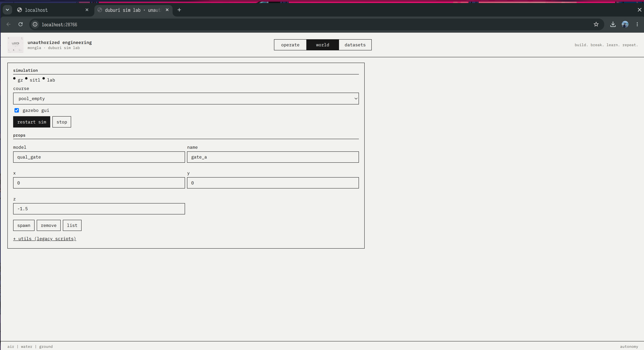Close the localhost tab
The height and width of the screenshot is (350, 644).
[x=87, y=10]
